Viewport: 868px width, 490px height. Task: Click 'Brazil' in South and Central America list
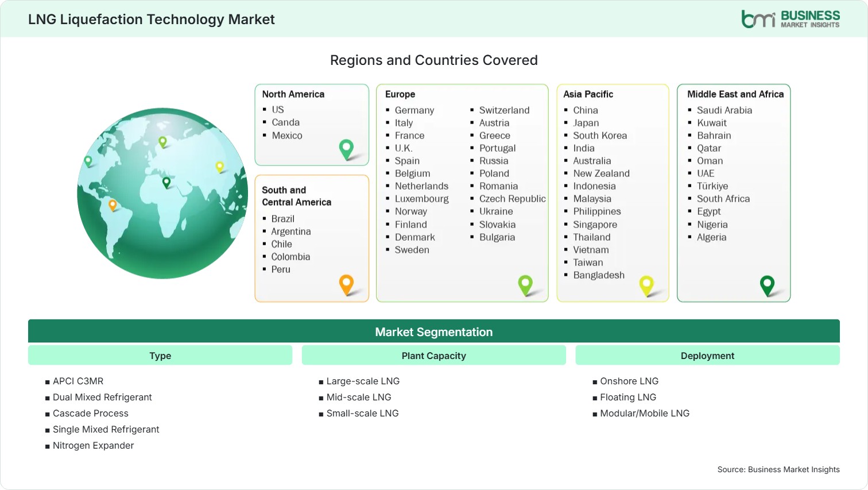tap(283, 219)
